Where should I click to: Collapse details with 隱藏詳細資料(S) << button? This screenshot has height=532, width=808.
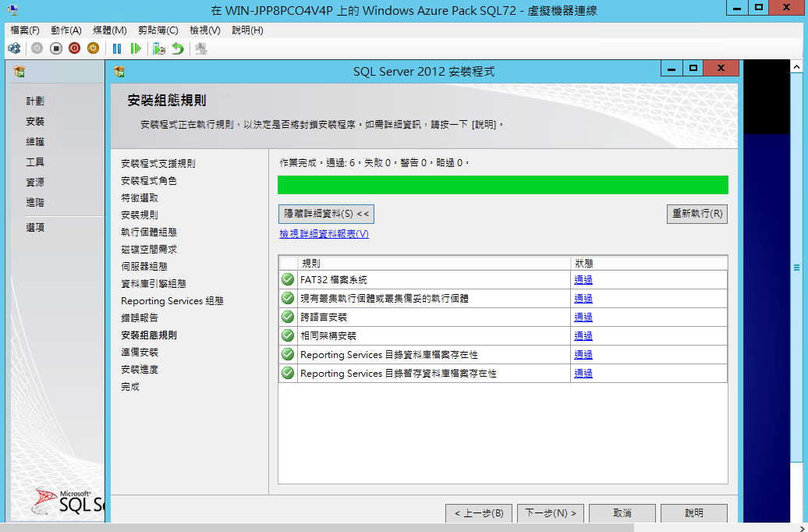pyautogui.click(x=326, y=214)
